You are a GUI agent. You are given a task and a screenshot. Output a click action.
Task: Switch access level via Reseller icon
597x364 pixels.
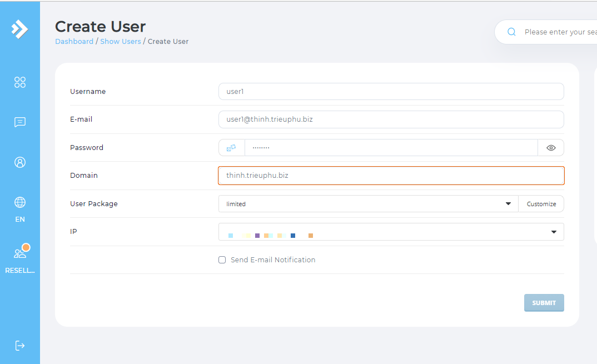[20, 253]
